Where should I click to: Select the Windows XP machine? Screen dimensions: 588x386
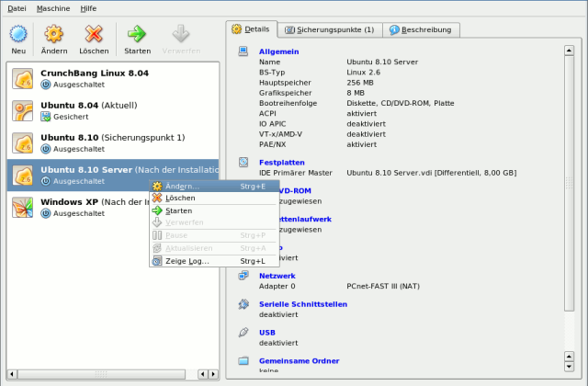pyautogui.click(x=113, y=208)
